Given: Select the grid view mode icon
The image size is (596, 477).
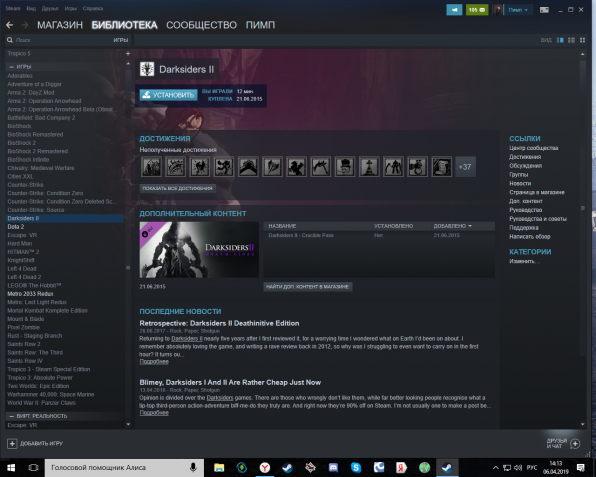Looking at the screenshot, I should pyautogui.click(x=582, y=40).
